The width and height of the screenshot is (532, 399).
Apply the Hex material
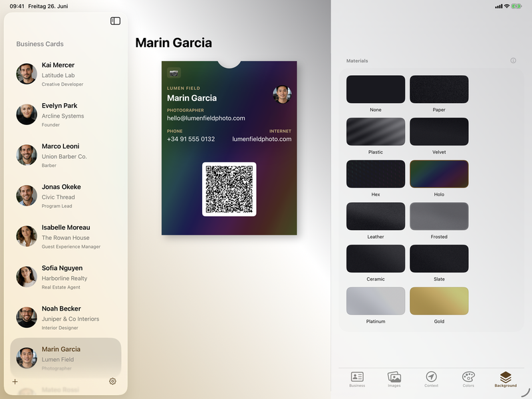point(376,174)
